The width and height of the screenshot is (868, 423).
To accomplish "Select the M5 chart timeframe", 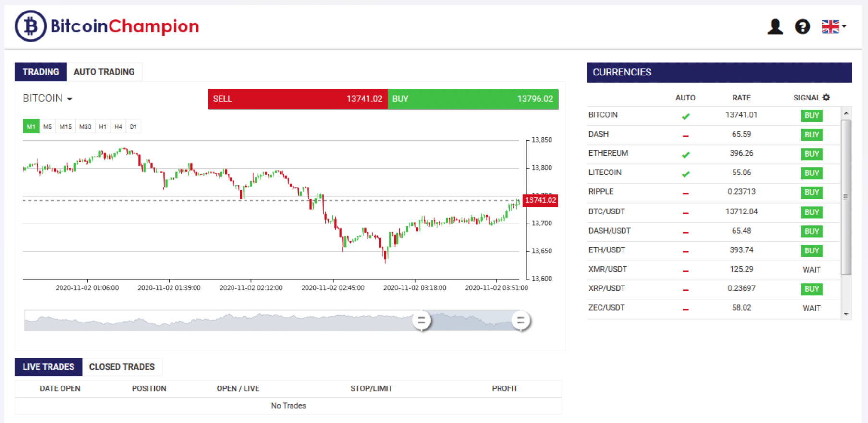I will tap(48, 126).
